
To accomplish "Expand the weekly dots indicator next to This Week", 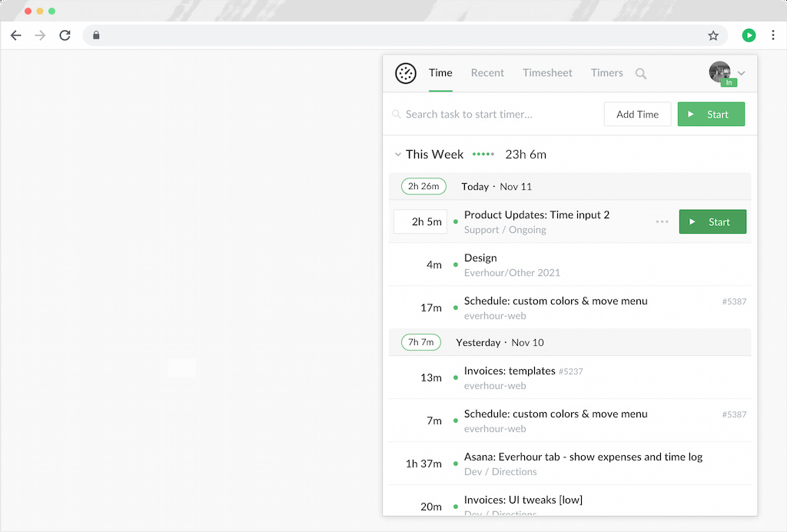I will (x=483, y=154).
